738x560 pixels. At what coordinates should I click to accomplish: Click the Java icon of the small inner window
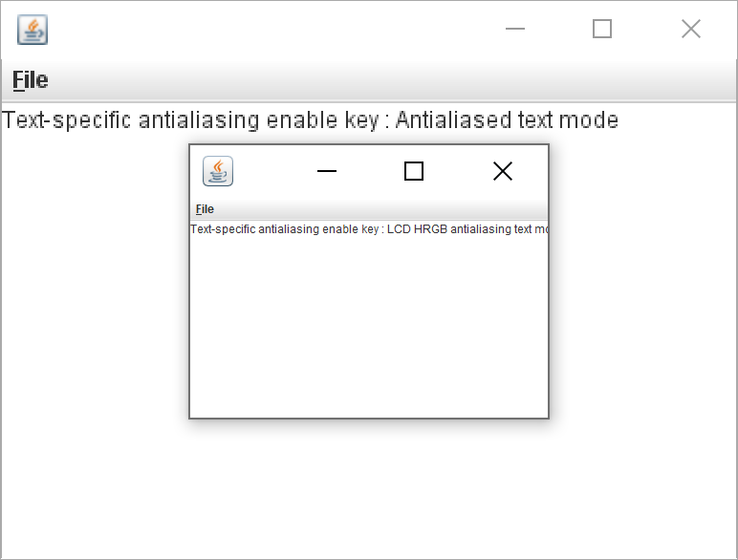(x=218, y=171)
